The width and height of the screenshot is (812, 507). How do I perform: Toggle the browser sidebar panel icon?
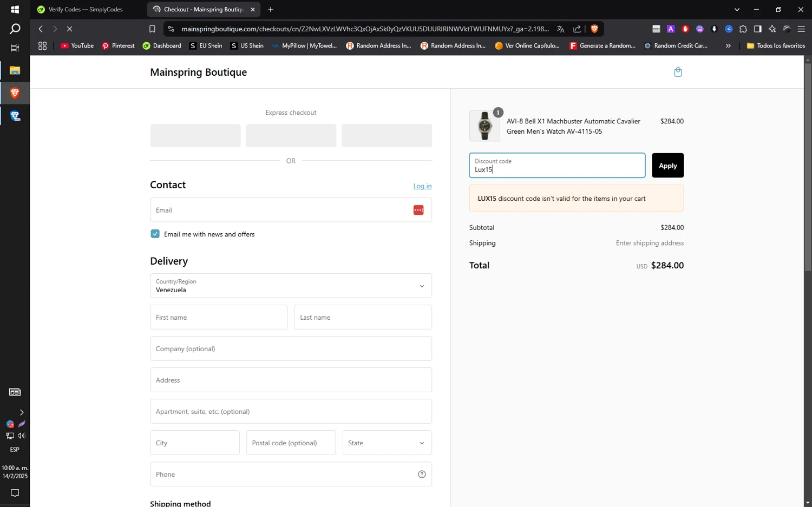(758, 29)
